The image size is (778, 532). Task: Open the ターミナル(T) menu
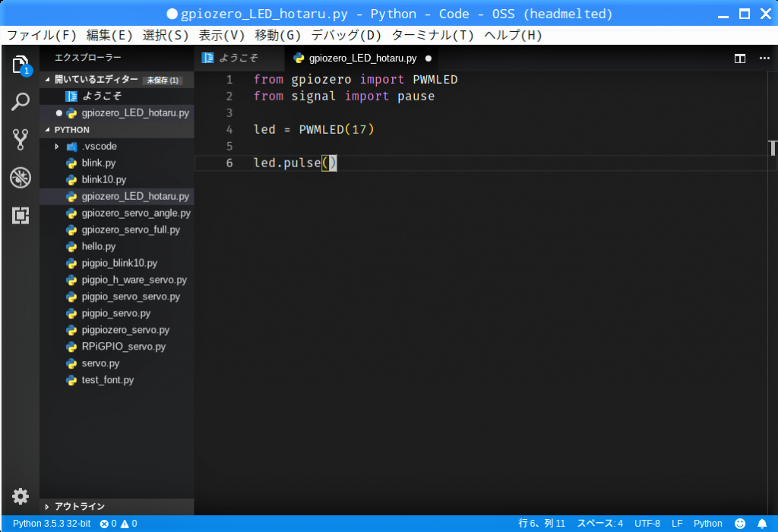click(432, 35)
